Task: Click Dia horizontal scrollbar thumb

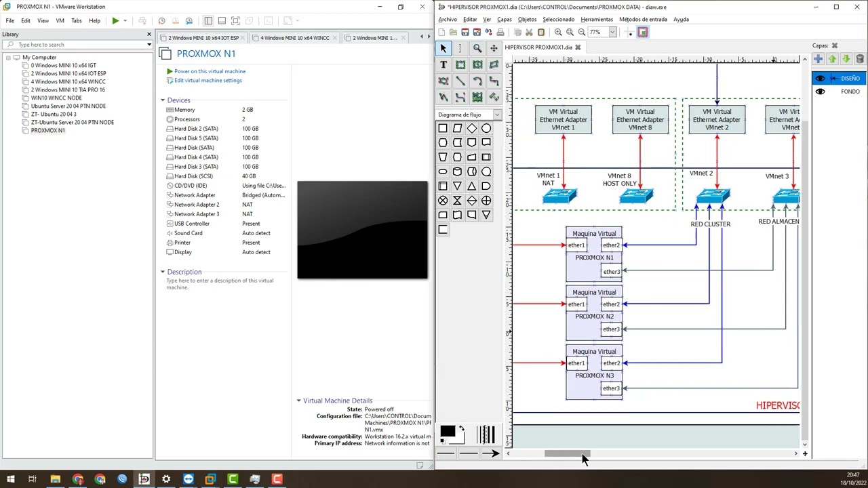Action: [567, 453]
